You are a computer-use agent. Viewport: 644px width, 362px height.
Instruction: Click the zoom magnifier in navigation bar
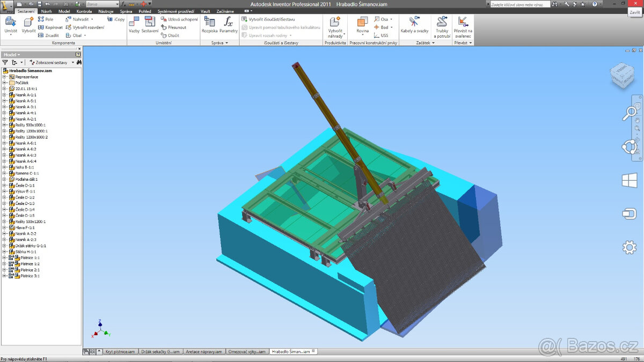tap(629, 113)
